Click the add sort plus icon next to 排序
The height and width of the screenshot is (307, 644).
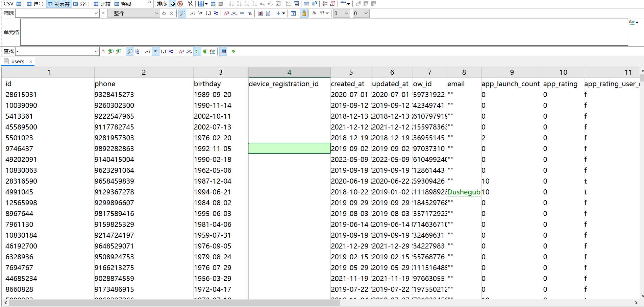173,4
